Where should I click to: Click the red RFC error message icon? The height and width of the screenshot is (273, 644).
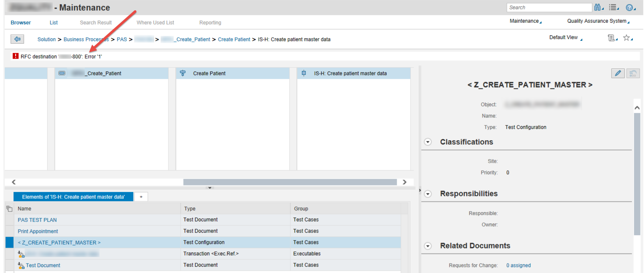(16, 56)
